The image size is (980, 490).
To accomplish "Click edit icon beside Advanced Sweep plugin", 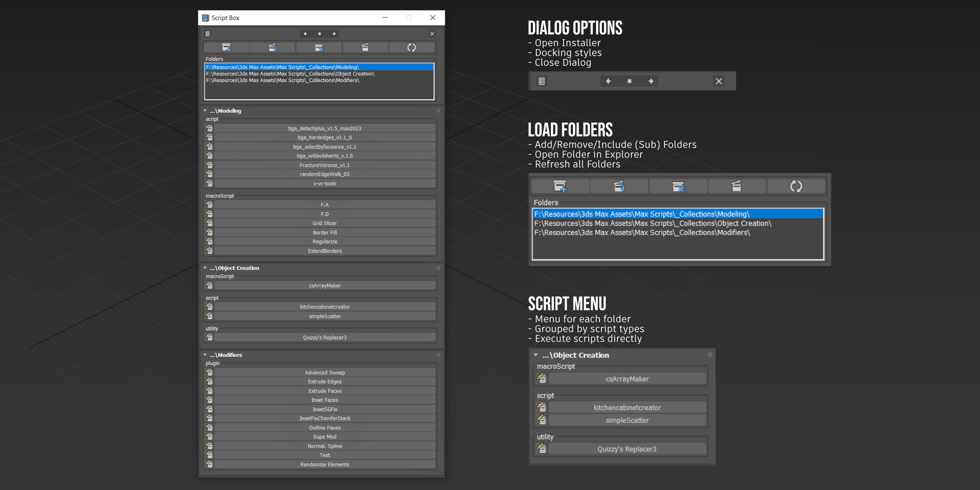I will (x=209, y=372).
